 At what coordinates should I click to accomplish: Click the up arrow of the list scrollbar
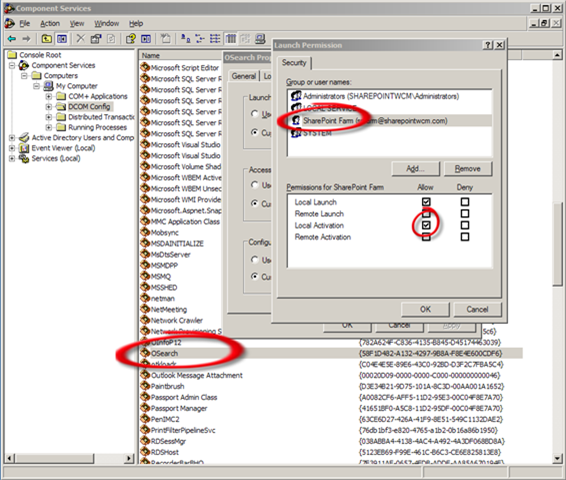(557, 55)
